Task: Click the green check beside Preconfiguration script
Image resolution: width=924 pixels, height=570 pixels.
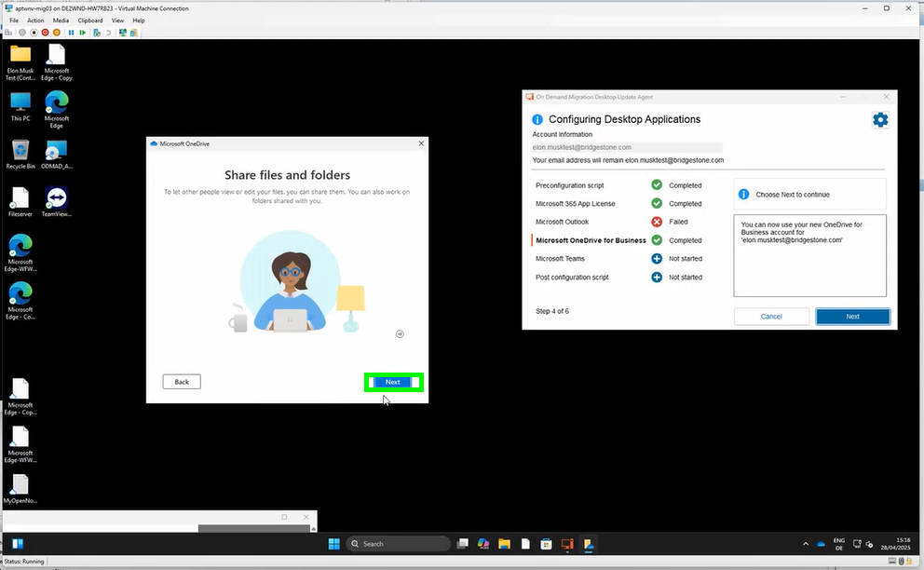Action: [x=657, y=185]
